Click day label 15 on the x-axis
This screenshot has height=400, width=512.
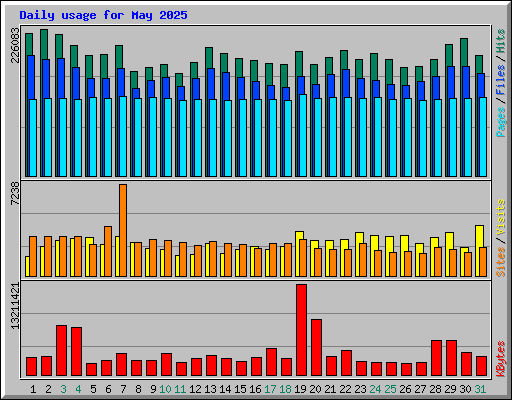(240, 389)
